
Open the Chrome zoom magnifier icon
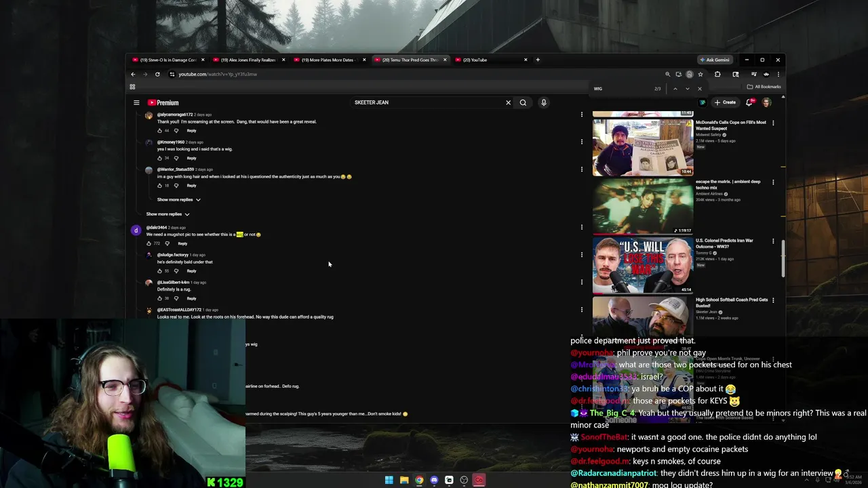pos(667,74)
